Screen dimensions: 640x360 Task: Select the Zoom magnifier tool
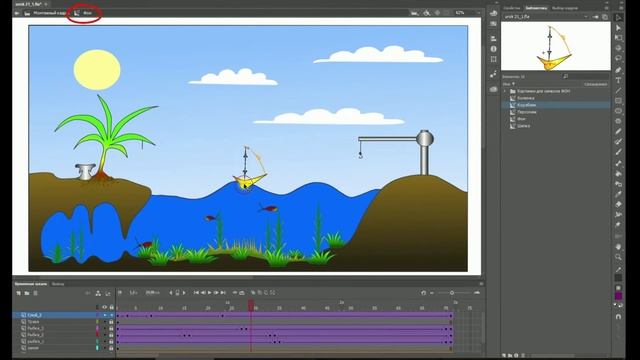coord(618,257)
